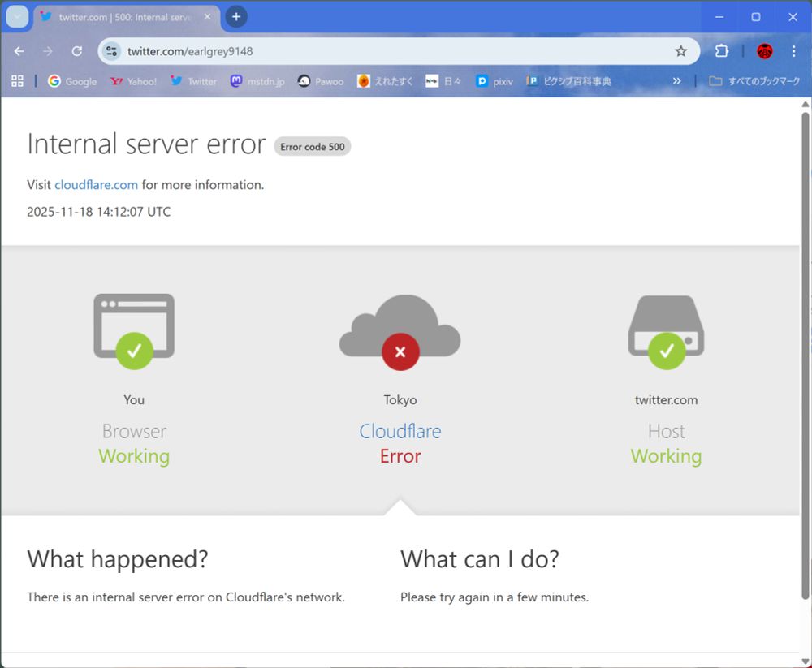Click the host server icon with checkmark
Screen dimensions: 812x668
pos(666,333)
